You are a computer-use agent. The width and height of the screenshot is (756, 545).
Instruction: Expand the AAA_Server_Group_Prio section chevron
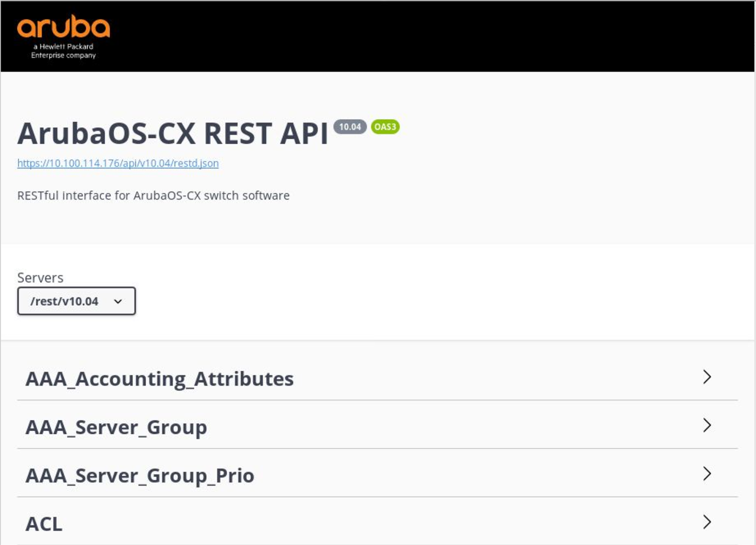(707, 474)
